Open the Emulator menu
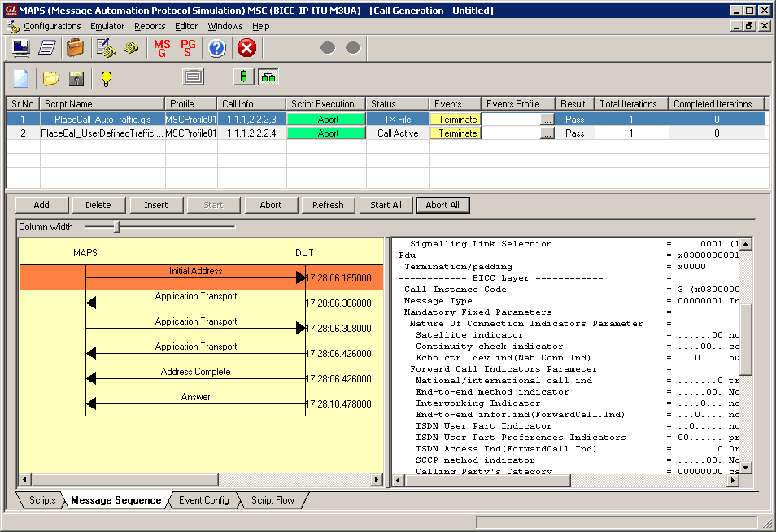 (x=107, y=26)
